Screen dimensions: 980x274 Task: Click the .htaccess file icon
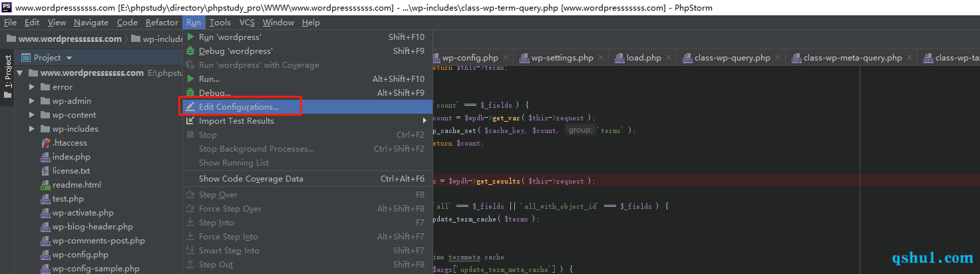click(45, 143)
